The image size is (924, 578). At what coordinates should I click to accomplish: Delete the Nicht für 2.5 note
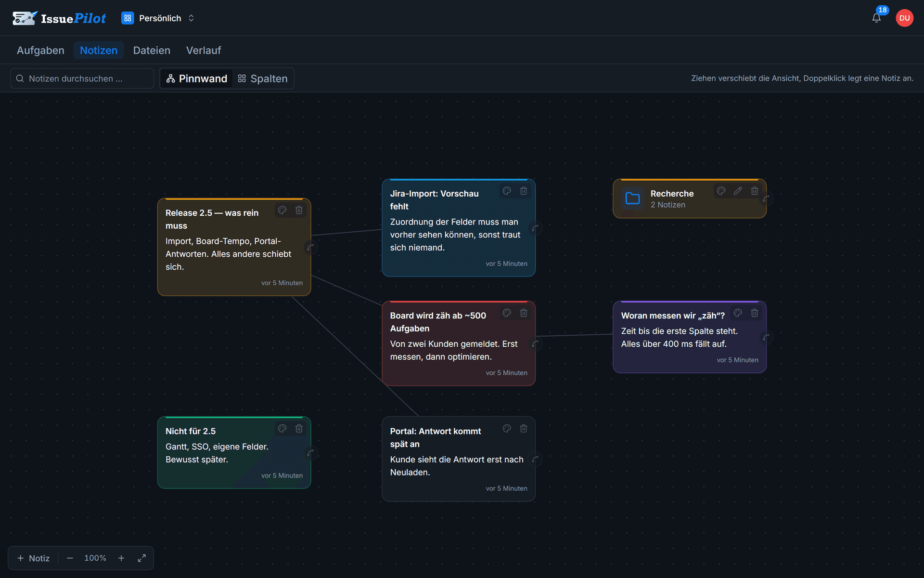(299, 428)
